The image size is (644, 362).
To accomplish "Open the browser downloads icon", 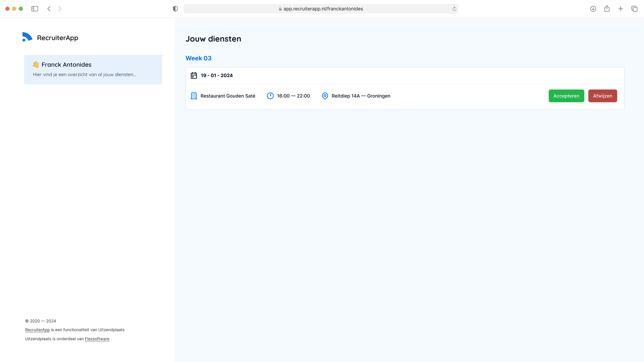I will 593,9.
